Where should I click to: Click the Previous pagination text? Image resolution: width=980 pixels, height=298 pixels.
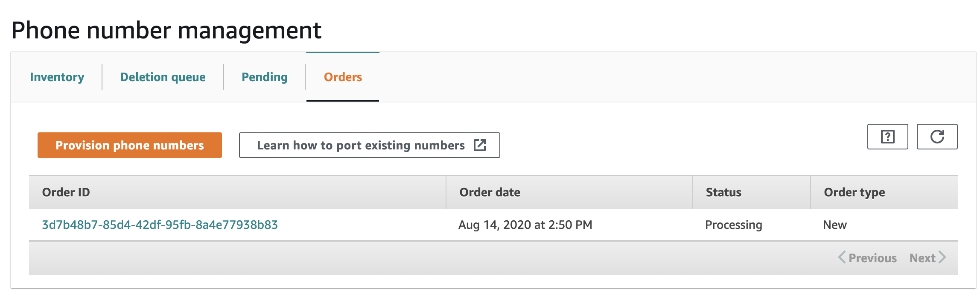click(x=873, y=258)
